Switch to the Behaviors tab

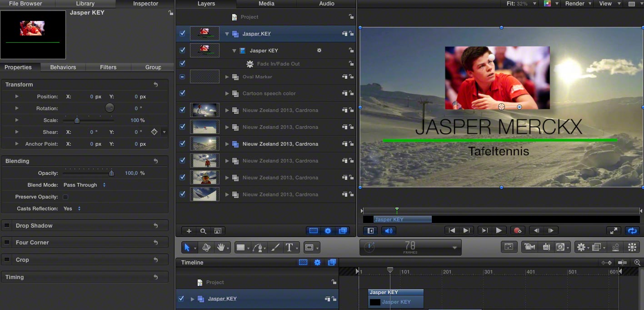click(x=63, y=67)
